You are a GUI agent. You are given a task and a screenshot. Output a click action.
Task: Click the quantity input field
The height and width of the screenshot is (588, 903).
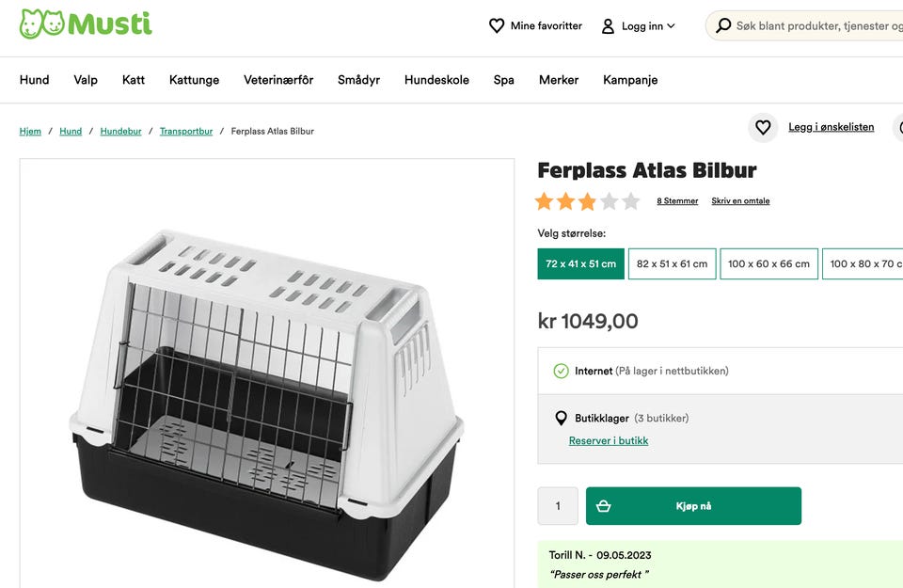pyautogui.click(x=558, y=506)
